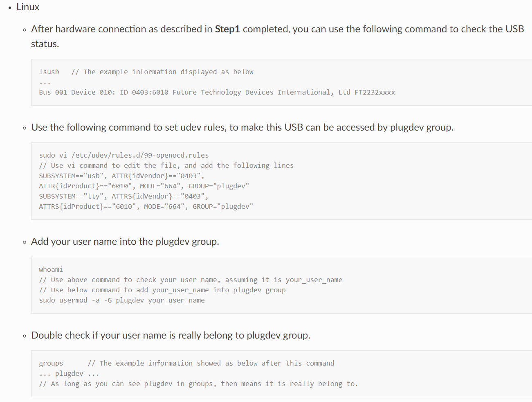Screen dimensions: 532x402
Task: Click the '... plugdev ...' output line
Action: [69, 373]
